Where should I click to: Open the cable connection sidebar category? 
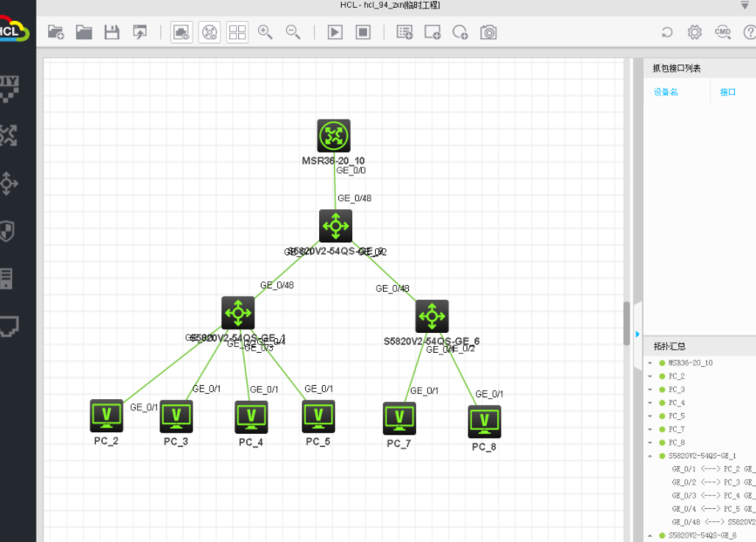tap(10, 326)
